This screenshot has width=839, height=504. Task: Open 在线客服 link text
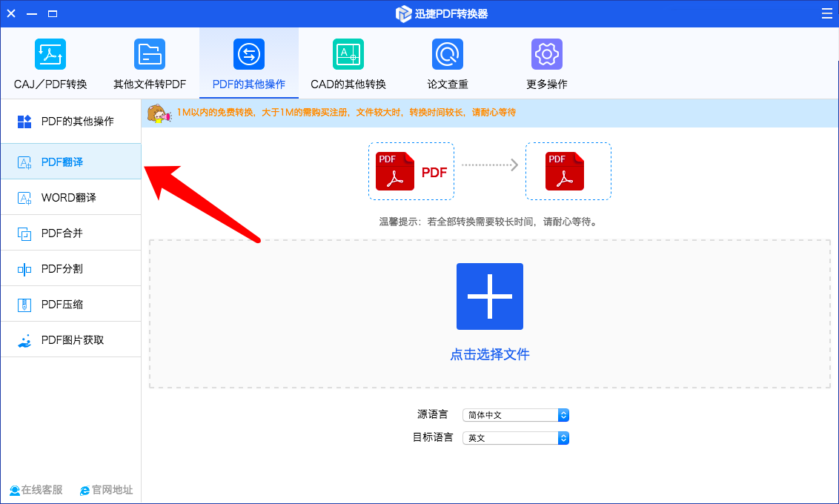[x=42, y=490]
